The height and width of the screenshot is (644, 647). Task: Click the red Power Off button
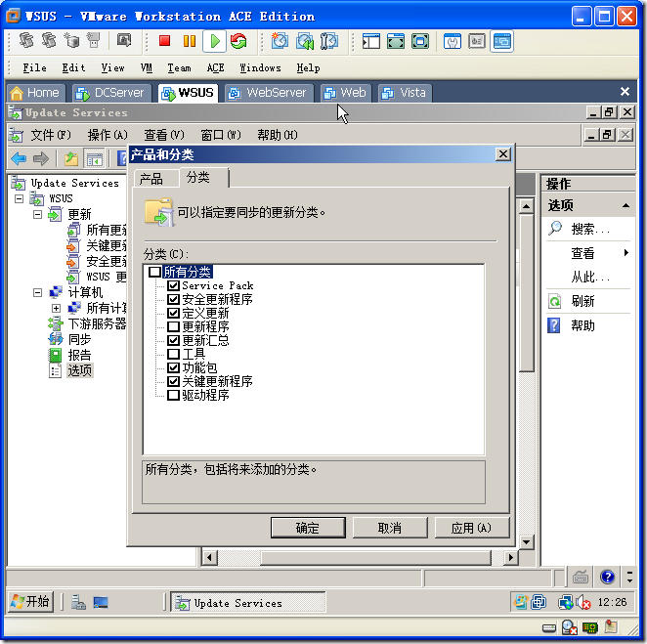pyautogui.click(x=164, y=41)
